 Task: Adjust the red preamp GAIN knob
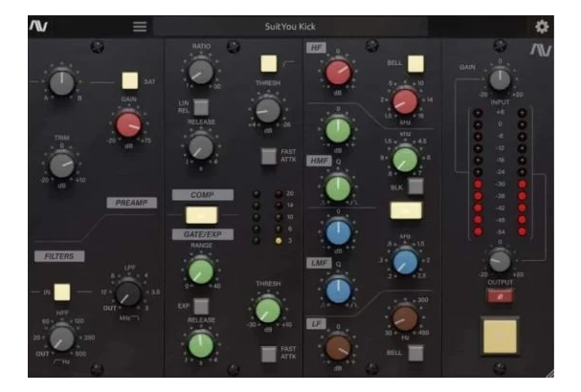pyautogui.click(x=128, y=124)
